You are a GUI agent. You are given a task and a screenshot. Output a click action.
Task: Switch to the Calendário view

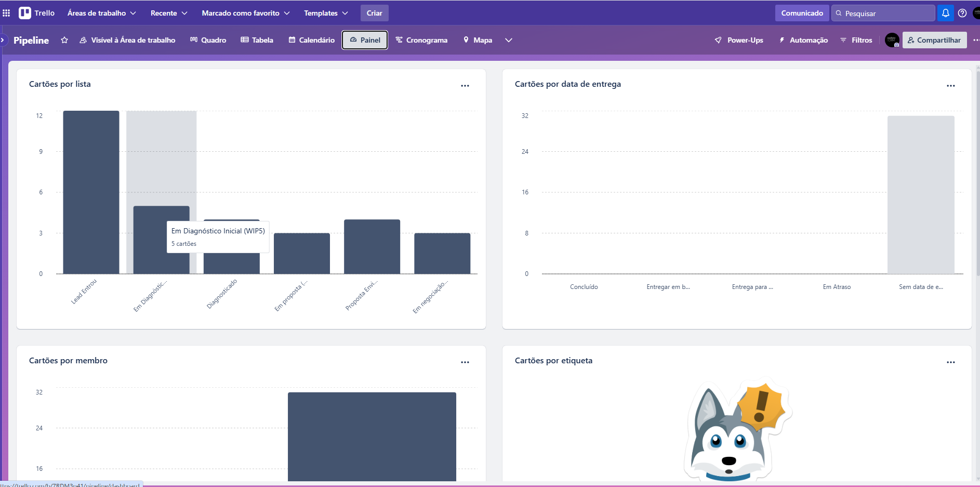(312, 40)
